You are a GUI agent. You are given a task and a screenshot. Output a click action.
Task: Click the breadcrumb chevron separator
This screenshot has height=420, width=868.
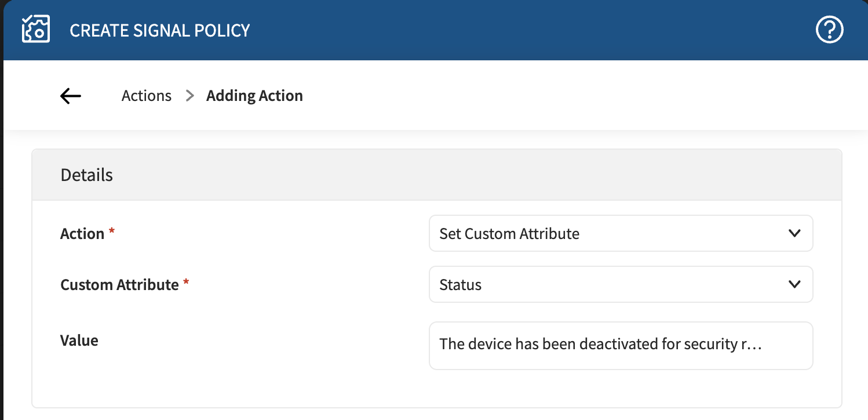[189, 96]
